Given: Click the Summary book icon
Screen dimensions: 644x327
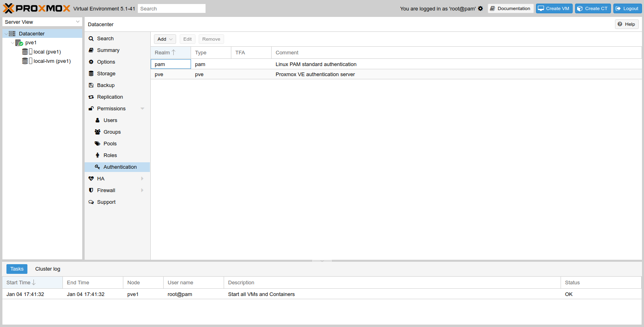Looking at the screenshot, I should pos(91,50).
